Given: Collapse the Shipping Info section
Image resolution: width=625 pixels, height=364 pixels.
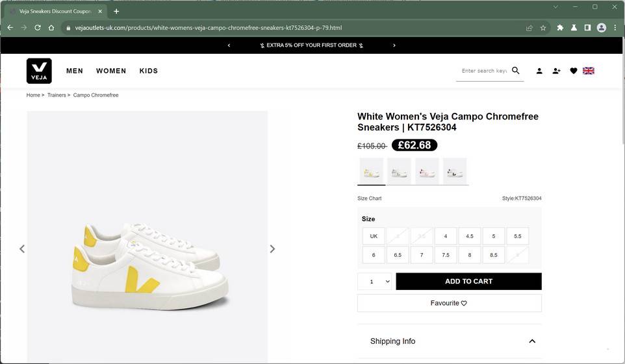Looking at the screenshot, I should 532,341.
